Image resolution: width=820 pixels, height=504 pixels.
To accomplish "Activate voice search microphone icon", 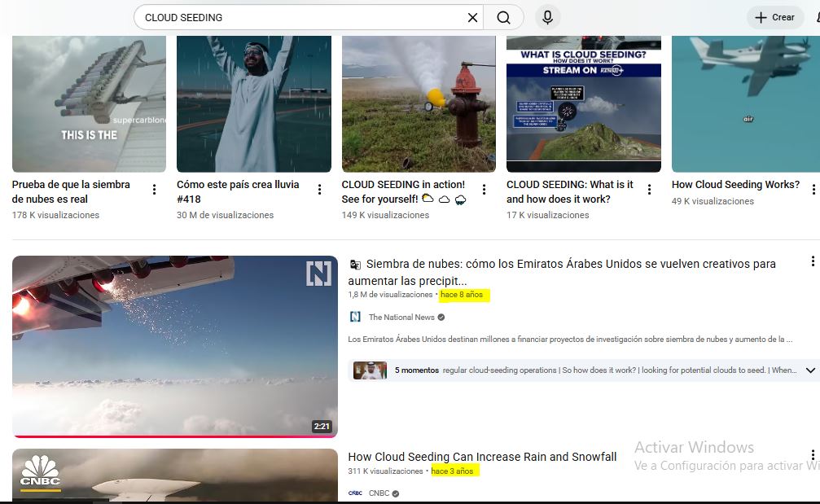I will [547, 17].
